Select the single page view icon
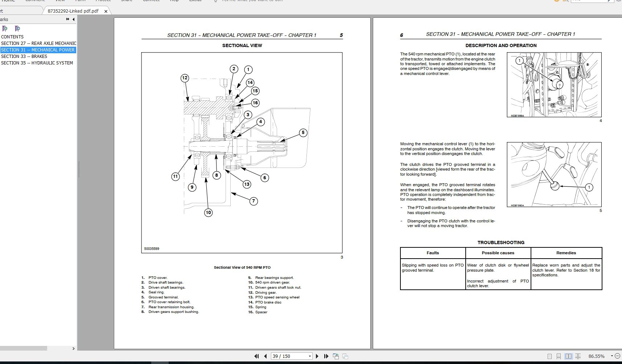The width and height of the screenshot is (622, 364). 549,356
